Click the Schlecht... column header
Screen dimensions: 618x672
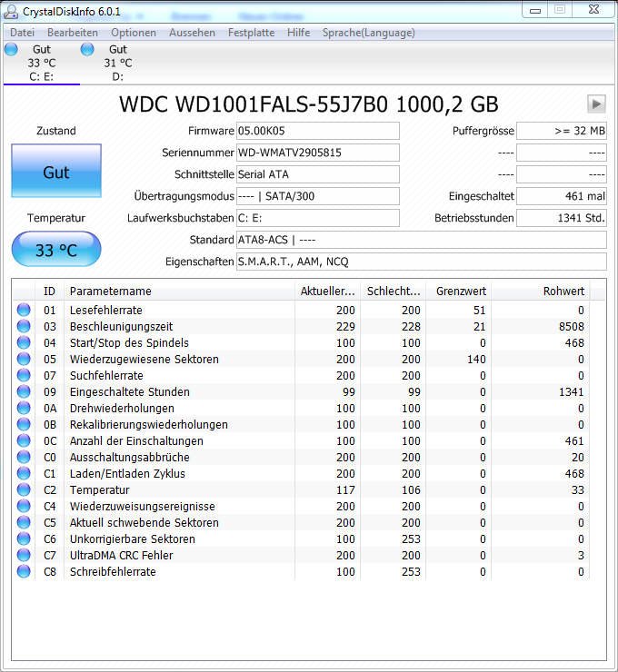(x=394, y=291)
